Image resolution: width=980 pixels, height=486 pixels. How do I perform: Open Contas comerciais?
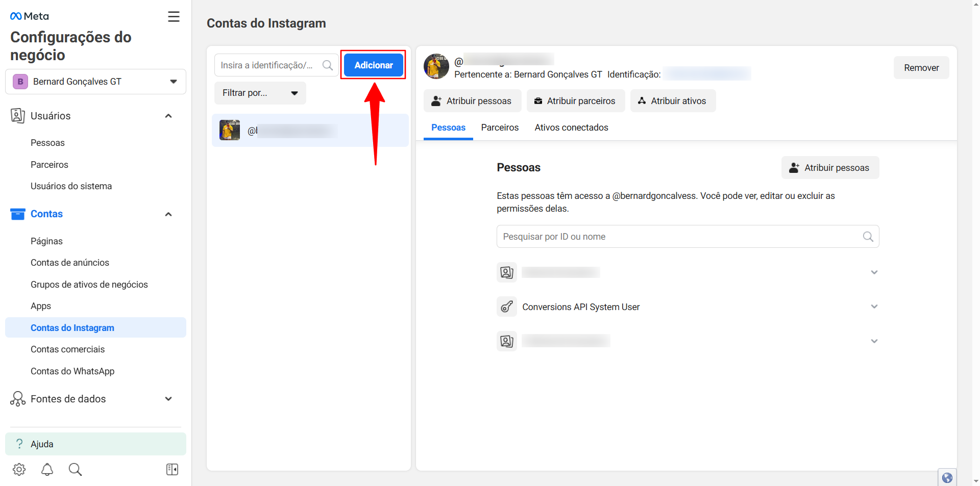(x=67, y=349)
